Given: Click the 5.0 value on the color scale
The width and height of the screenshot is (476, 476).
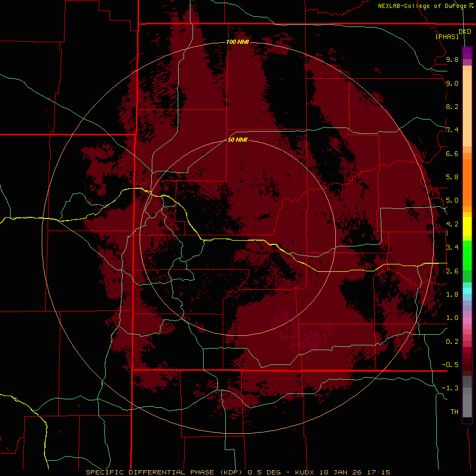Looking at the screenshot, I should point(452,200).
